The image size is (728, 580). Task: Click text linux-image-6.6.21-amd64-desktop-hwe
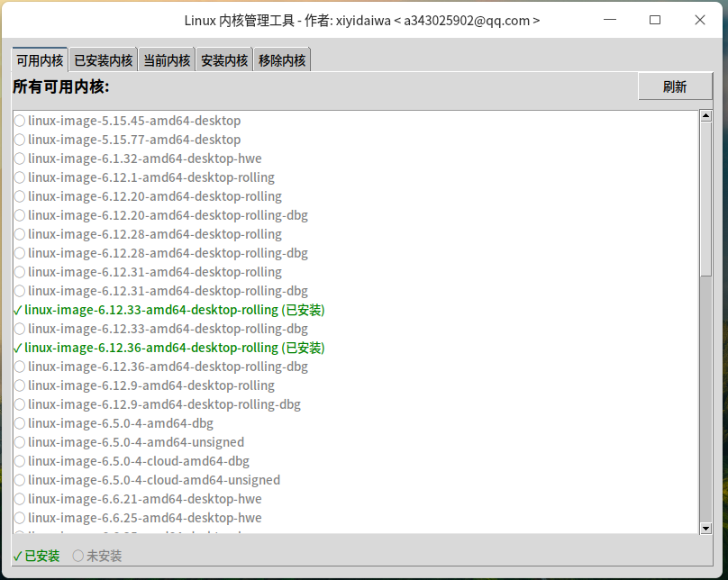tap(145, 499)
